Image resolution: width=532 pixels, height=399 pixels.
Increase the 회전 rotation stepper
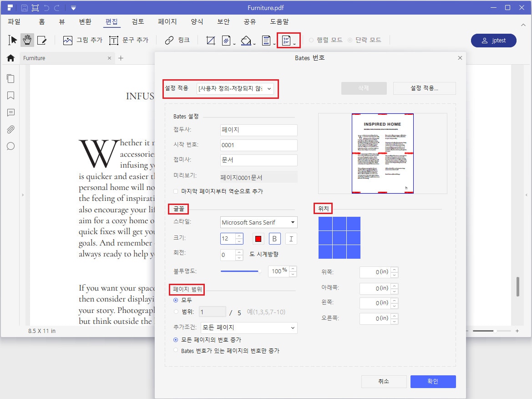[239, 252]
